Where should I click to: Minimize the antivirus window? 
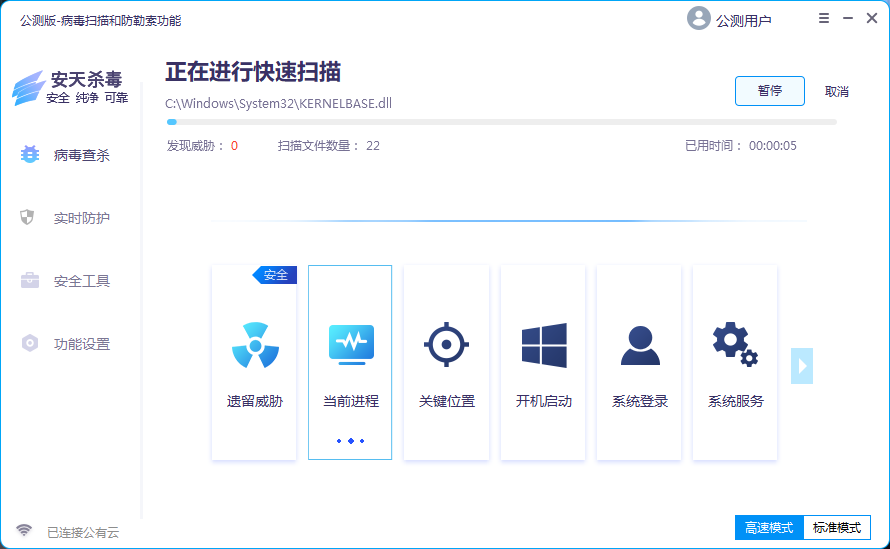848,19
